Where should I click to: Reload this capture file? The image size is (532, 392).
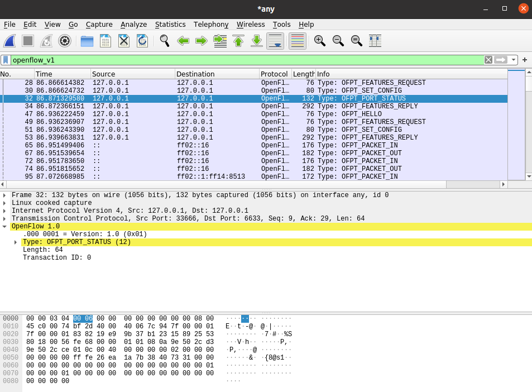click(142, 41)
